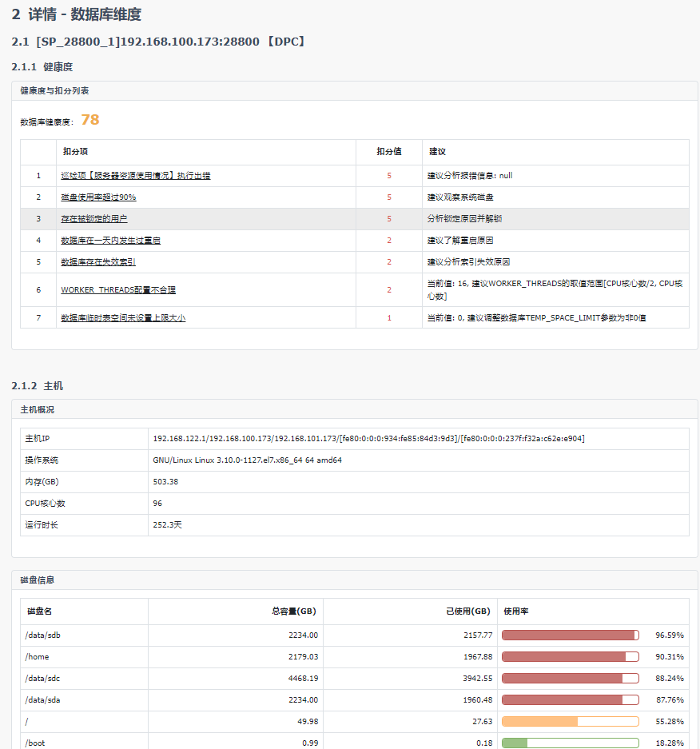Screen dimensions: 700x749
Task: Open the 磁盘使用率超过90% link
Action: coord(98,197)
